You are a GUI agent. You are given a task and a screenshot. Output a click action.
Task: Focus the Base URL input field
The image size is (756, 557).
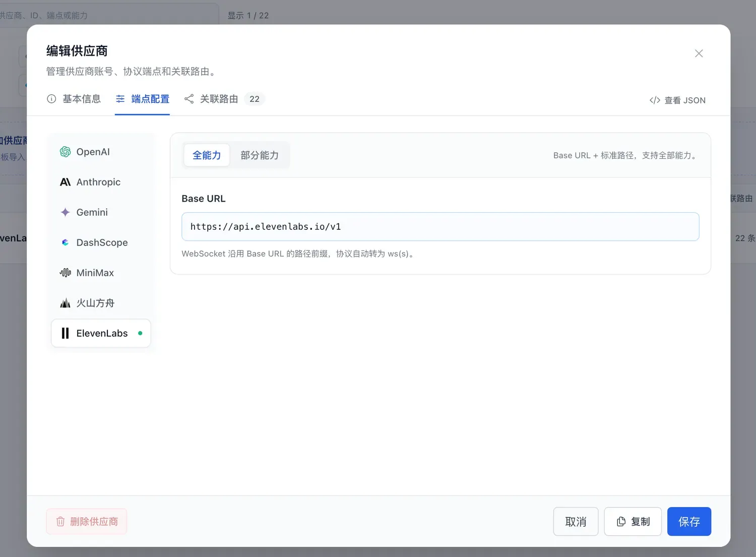[x=440, y=226]
